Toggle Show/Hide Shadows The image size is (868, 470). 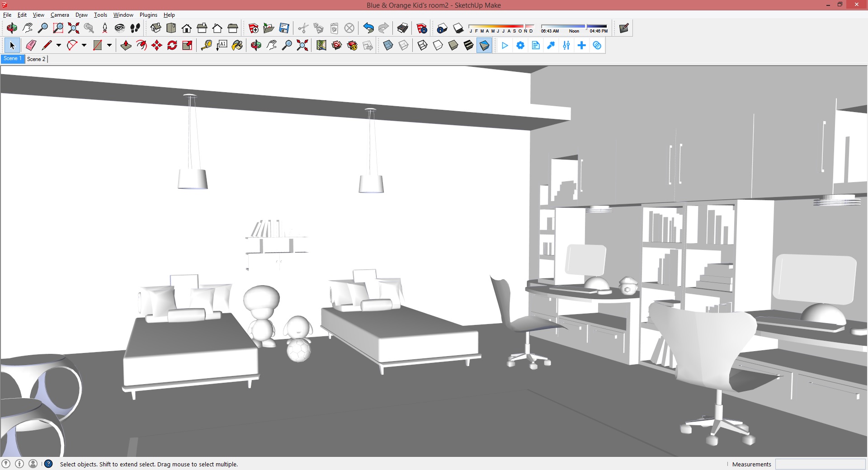pyautogui.click(x=458, y=28)
